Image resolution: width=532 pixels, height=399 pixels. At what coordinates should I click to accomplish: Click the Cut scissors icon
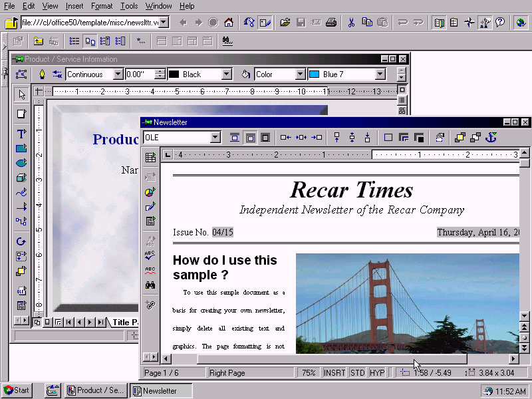[350, 23]
